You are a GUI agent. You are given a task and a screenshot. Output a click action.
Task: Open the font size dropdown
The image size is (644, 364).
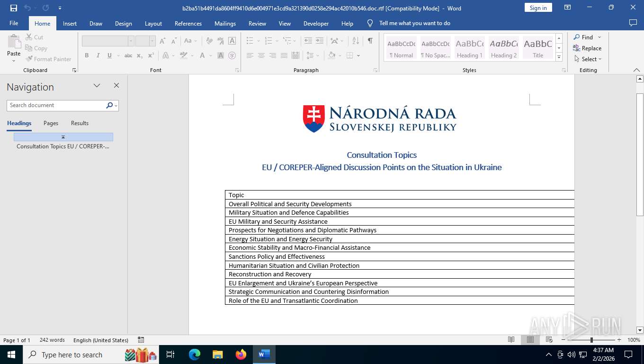(152, 41)
